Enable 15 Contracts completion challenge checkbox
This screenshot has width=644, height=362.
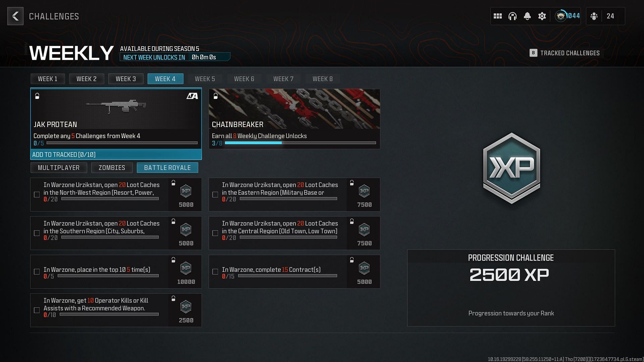(x=215, y=271)
